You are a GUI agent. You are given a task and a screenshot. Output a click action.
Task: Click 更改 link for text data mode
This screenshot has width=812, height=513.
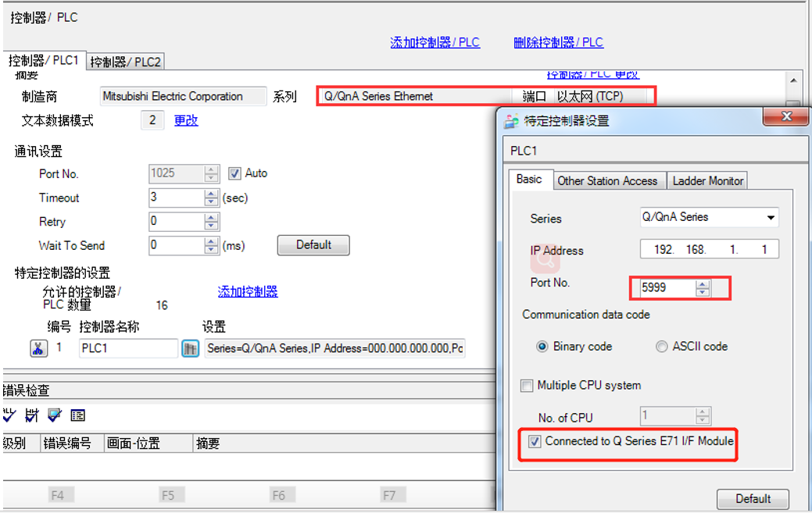(x=186, y=120)
